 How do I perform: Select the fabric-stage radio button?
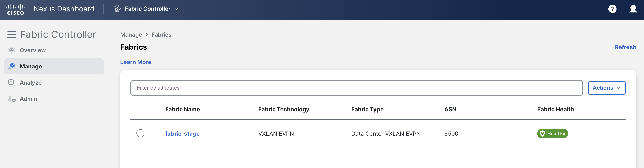point(140,133)
